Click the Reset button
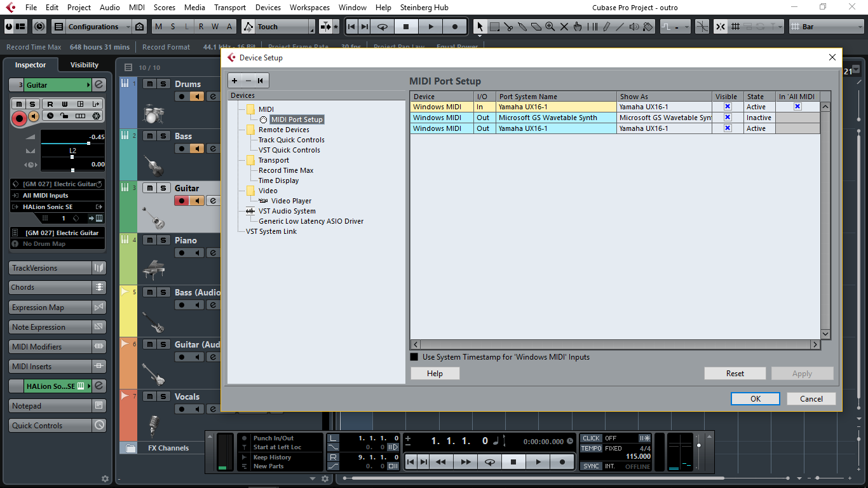The height and width of the screenshot is (488, 868). point(735,374)
